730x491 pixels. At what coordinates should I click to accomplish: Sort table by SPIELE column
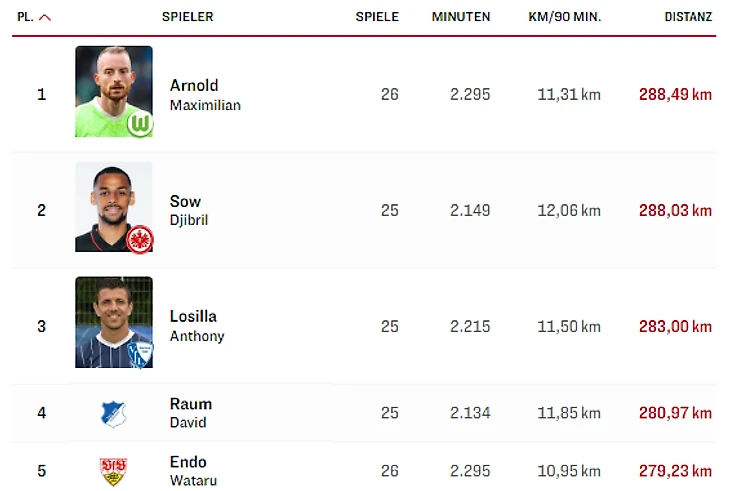tap(377, 17)
